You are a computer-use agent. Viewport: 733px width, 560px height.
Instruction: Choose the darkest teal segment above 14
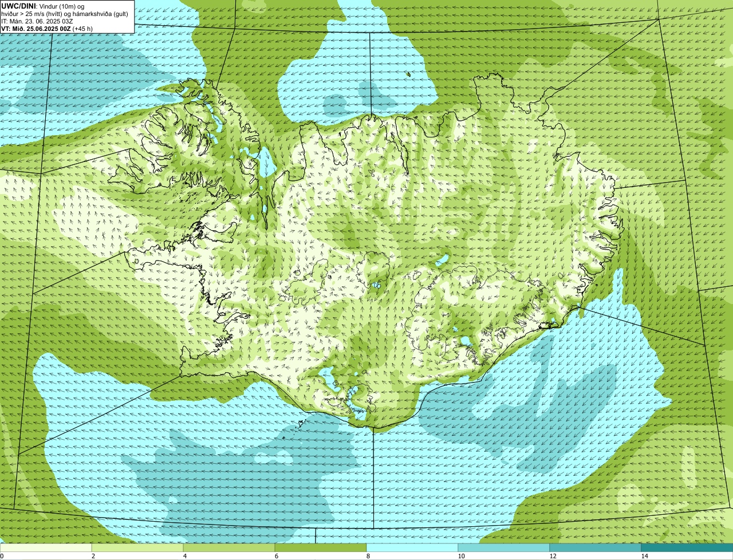(x=687, y=547)
